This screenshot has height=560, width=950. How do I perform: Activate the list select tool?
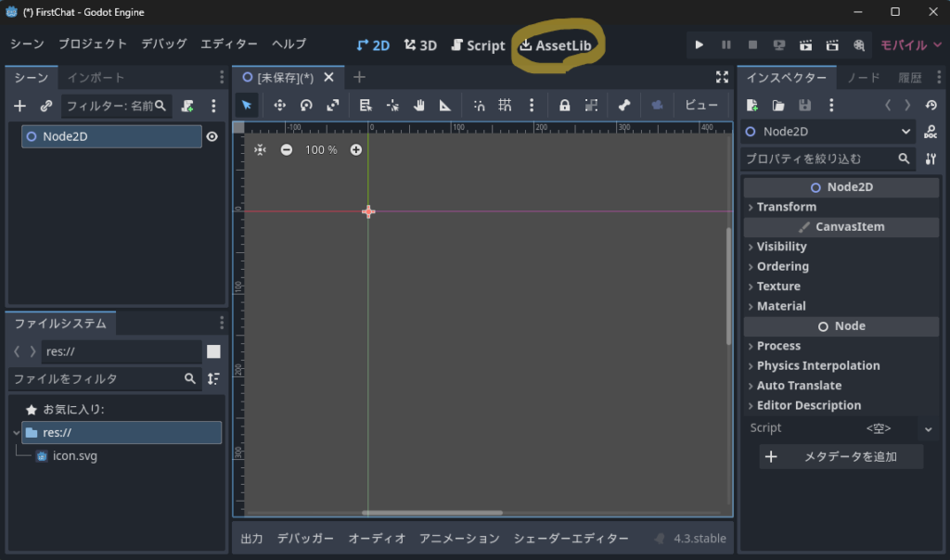coord(366,106)
